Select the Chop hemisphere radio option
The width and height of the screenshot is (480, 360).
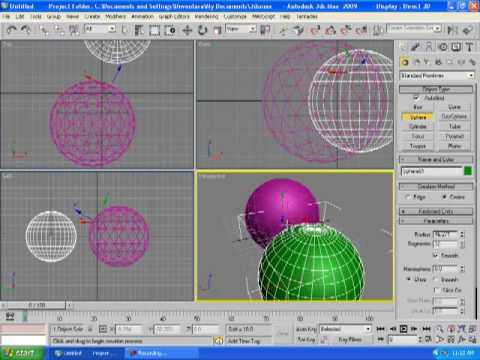(408, 279)
